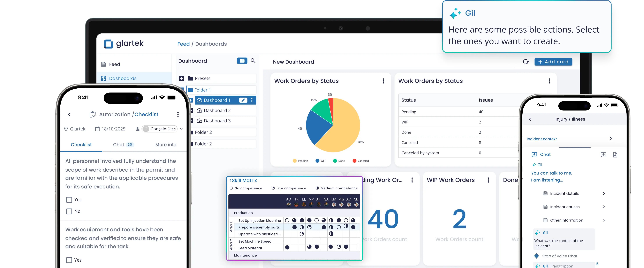Open the Gonçalo Dias user dropdown
The height and width of the screenshot is (268, 644).
181,129
